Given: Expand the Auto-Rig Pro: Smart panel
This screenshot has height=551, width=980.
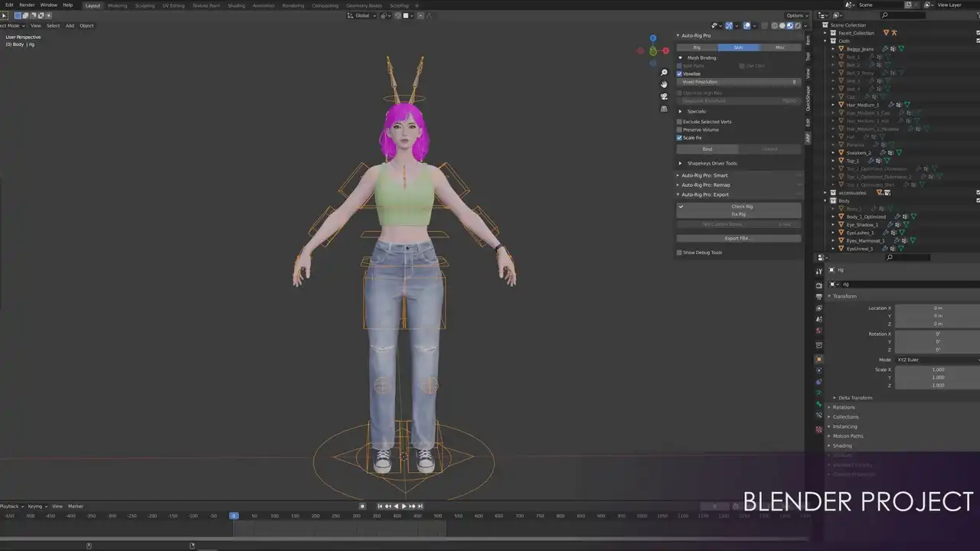Looking at the screenshot, I should 704,175.
